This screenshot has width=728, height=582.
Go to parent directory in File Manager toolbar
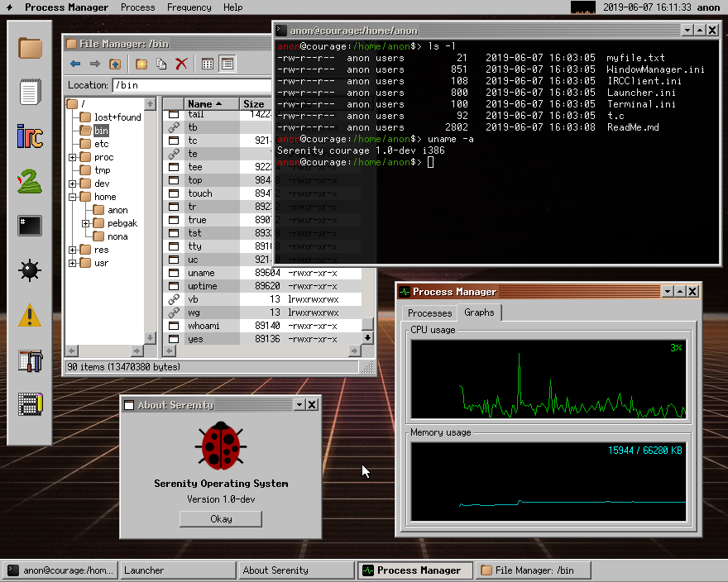[x=116, y=64]
